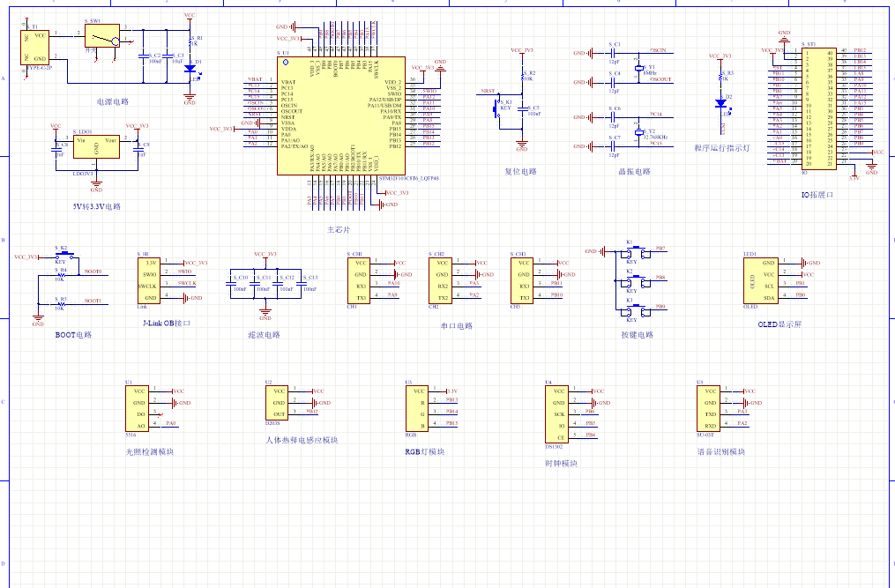Select the OLED display module block
Viewport: 895px width, 588px height.
point(758,280)
